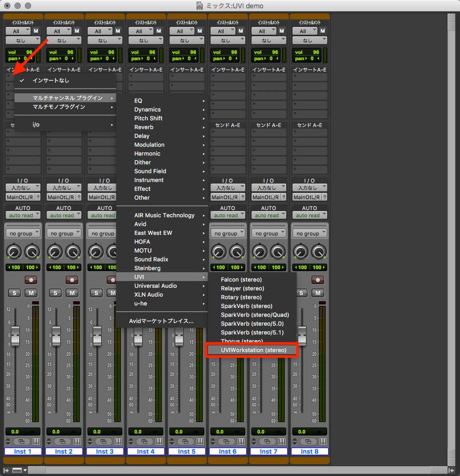Click the センド A-E header on Inst 7

tap(269, 125)
